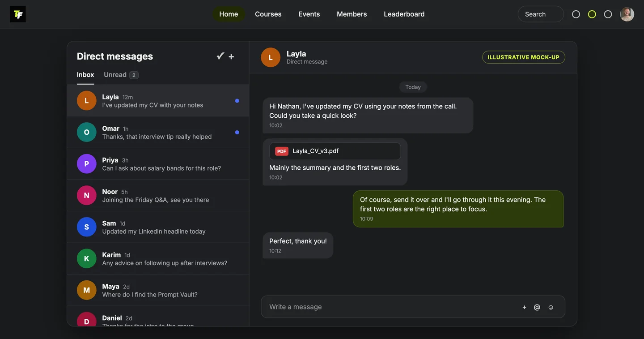
Task: Click the Direct messages heading
Action: pos(115,56)
